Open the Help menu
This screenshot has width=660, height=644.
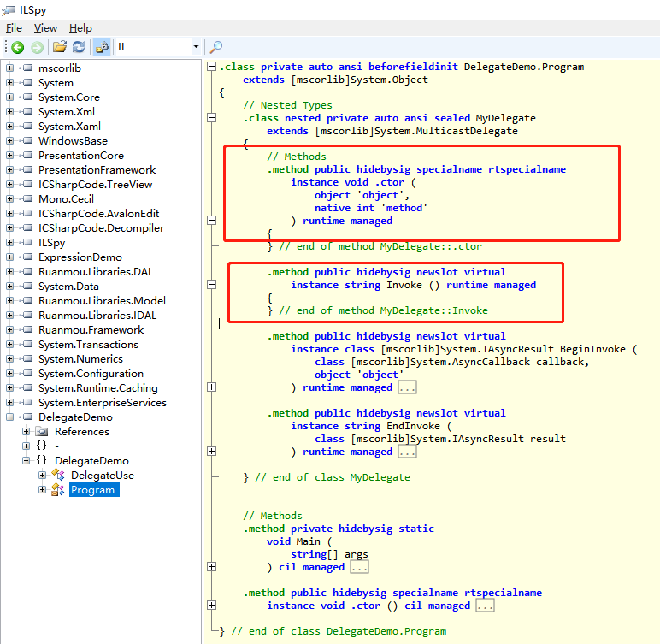[x=80, y=28]
